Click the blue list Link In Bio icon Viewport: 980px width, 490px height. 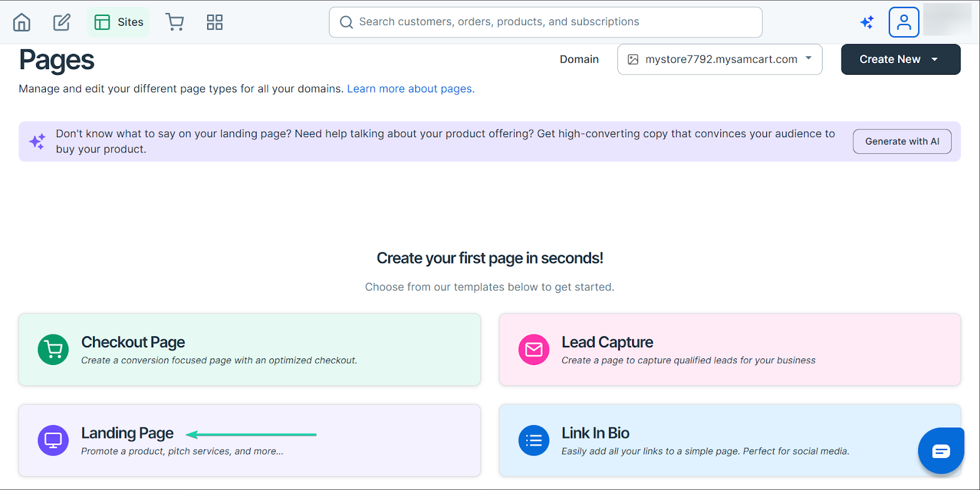[533, 440]
